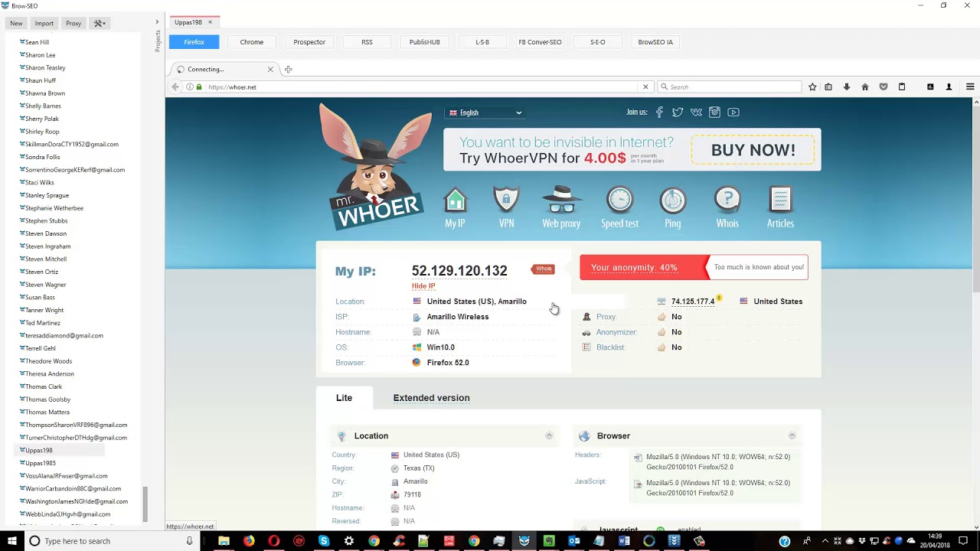
Task: Open the Articles icon
Action: (780, 201)
